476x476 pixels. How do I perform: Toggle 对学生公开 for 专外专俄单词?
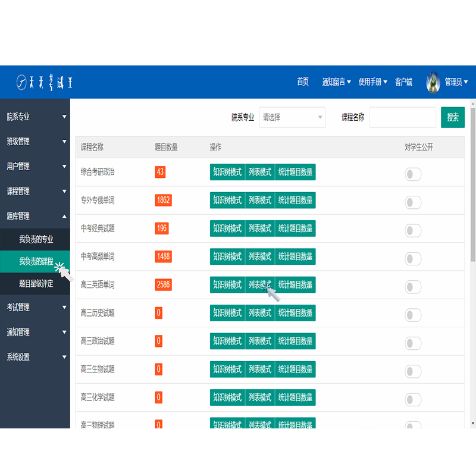click(413, 202)
